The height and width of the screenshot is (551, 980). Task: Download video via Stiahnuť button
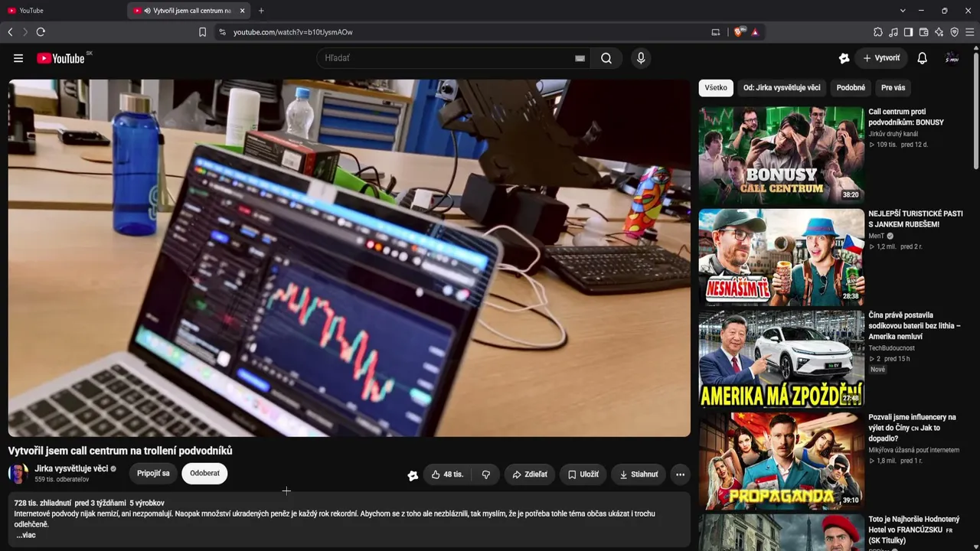click(639, 474)
